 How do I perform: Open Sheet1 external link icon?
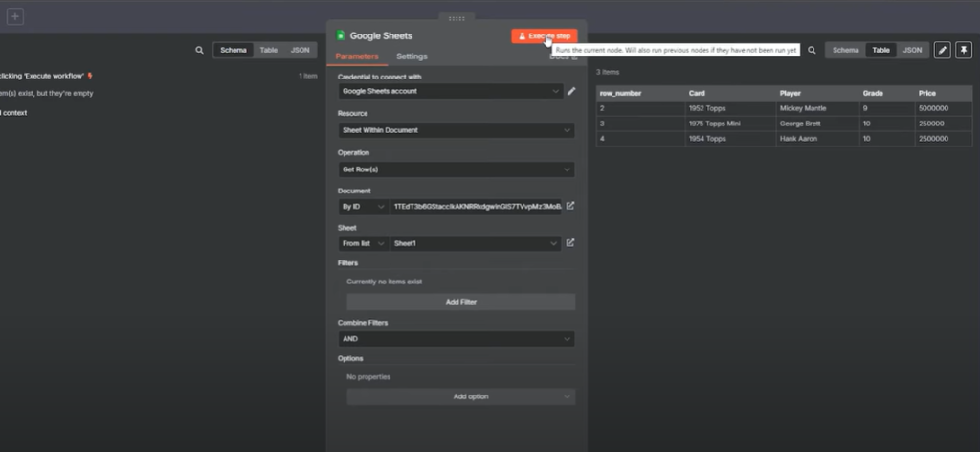click(x=570, y=243)
